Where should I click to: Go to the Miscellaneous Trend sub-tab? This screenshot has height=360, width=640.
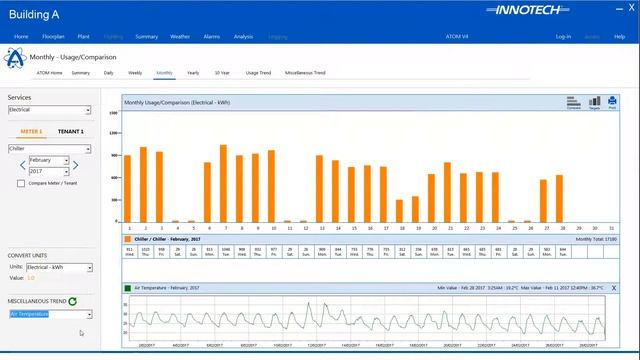305,73
